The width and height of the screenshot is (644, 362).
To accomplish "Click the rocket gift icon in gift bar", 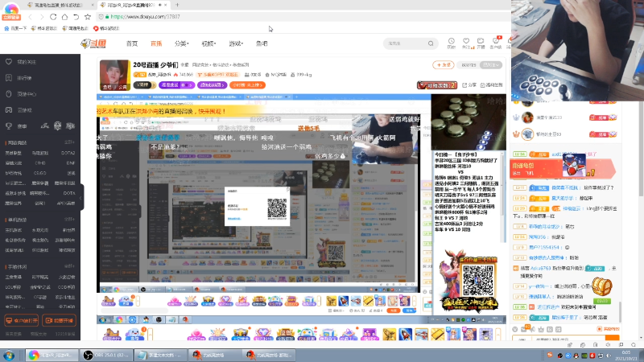I will tap(405, 335).
